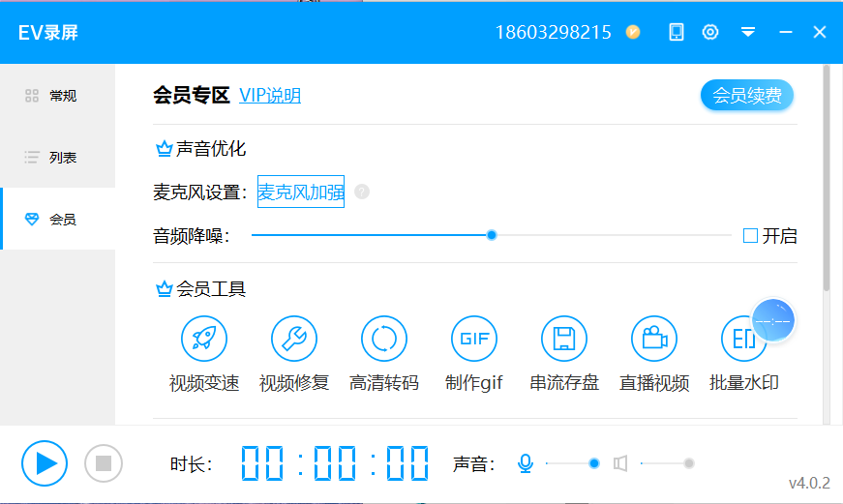Switch to the 常规 tab

(57, 96)
